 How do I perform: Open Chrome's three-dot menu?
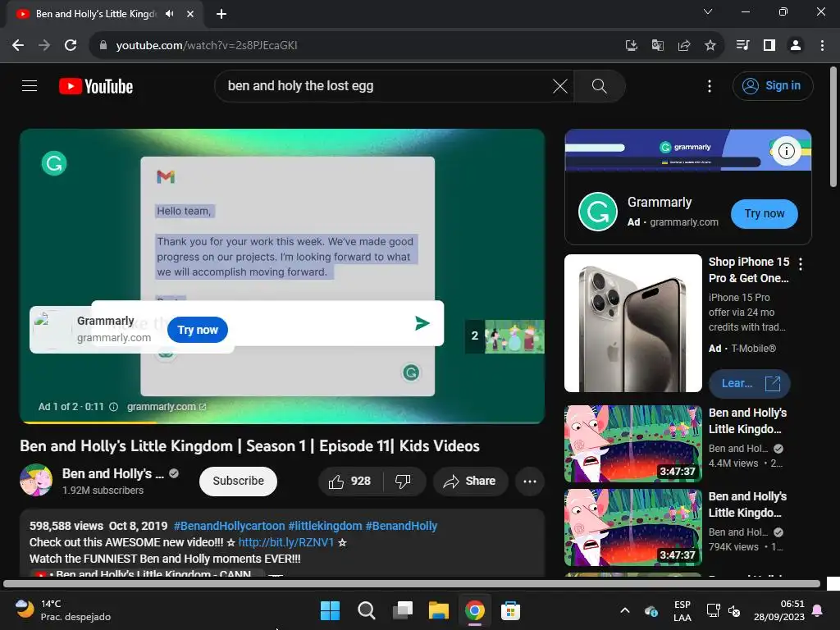(822, 46)
